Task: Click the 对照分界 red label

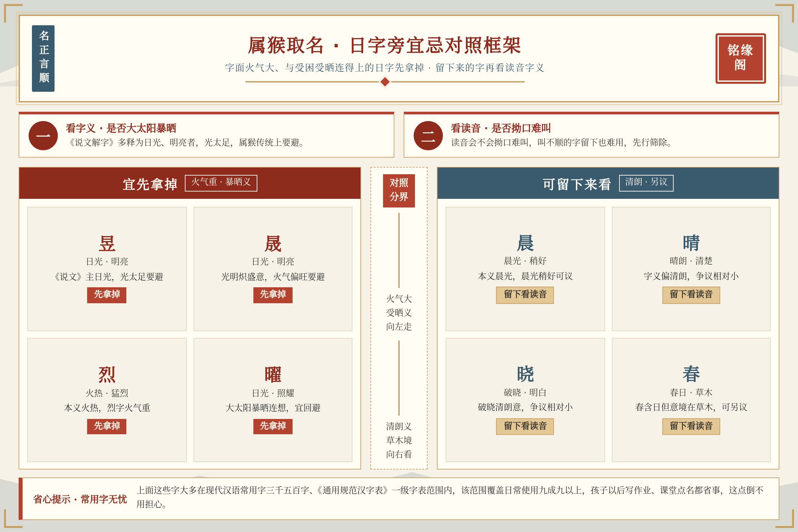Action: [x=399, y=191]
